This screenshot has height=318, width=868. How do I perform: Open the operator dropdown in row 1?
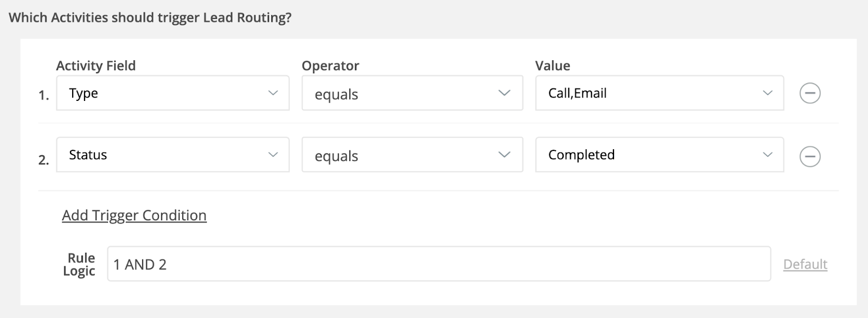click(412, 93)
